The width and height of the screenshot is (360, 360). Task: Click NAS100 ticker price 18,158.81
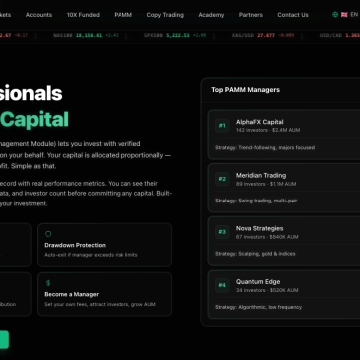(89, 35)
